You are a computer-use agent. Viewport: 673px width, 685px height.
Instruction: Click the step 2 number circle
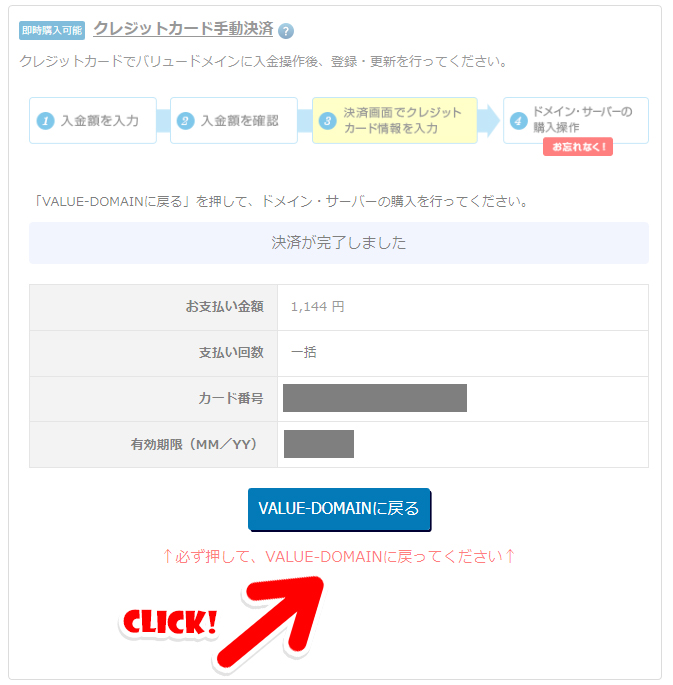point(185,121)
